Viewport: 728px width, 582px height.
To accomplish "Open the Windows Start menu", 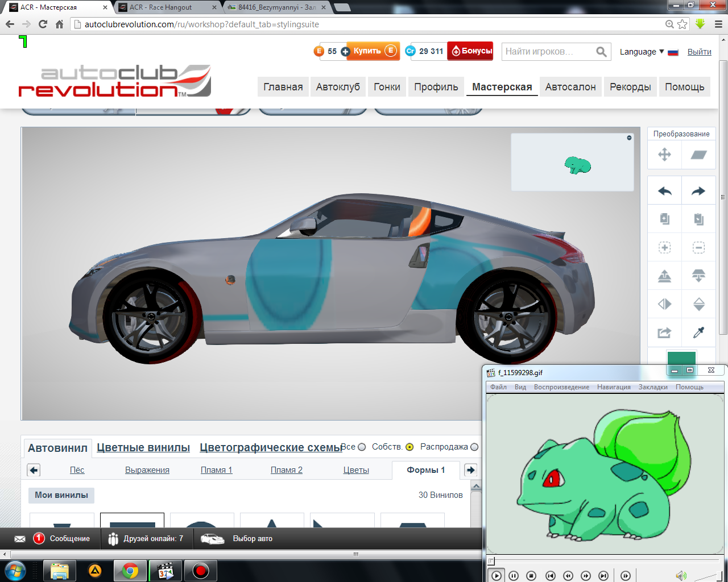I will (x=15, y=571).
